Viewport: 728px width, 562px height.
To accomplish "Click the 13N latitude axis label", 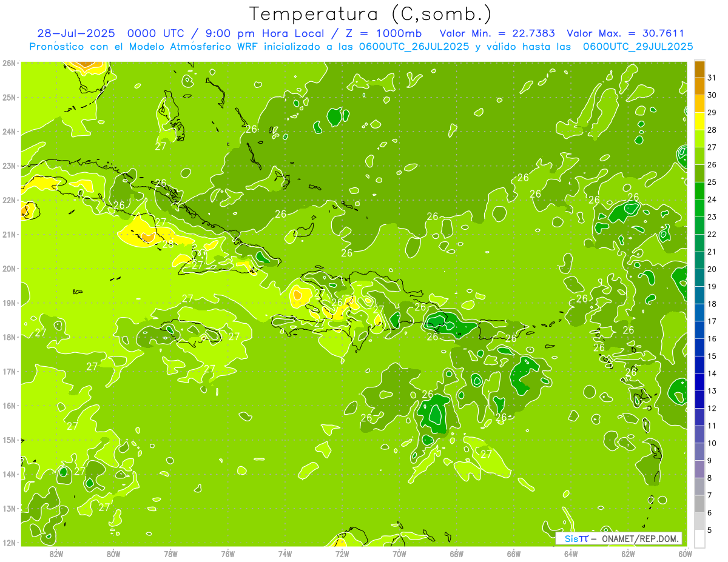I will (9, 508).
